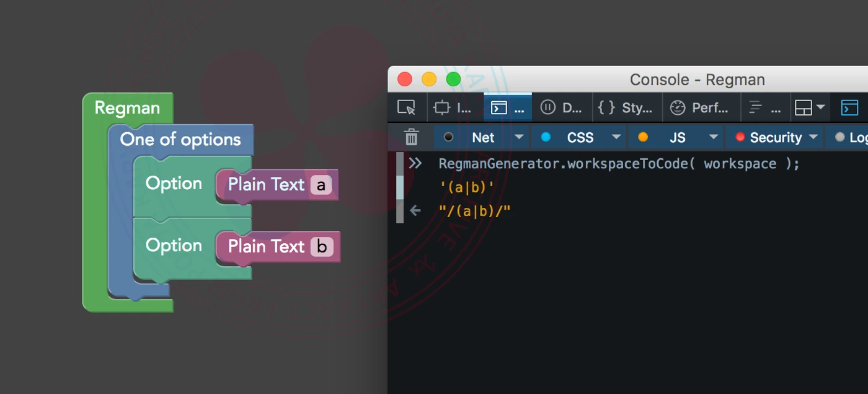Open the Network tab with lines icon

(764, 108)
